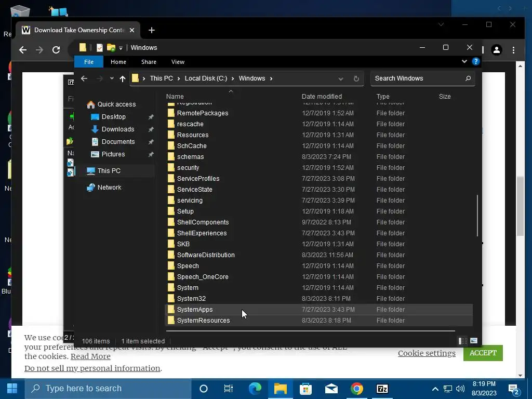Open the Home ribbon tab
The image size is (532, 399).
pyautogui.click(x=118, y=62)
